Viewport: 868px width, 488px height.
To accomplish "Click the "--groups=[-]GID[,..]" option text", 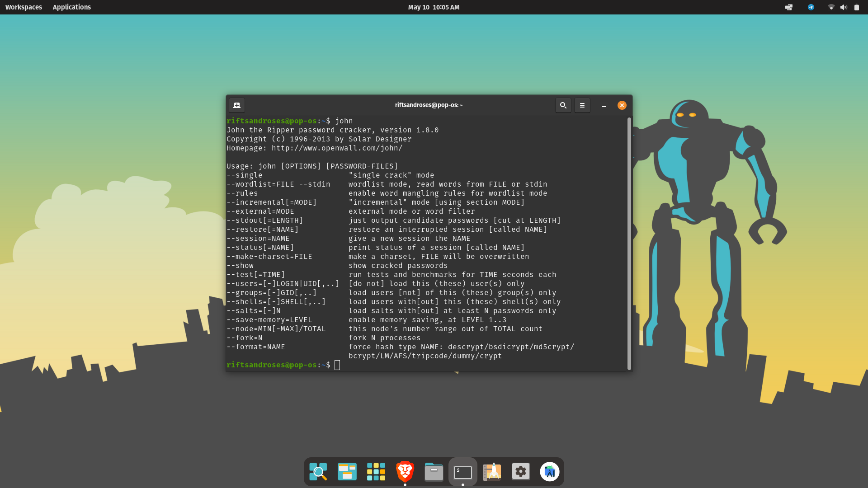I will (x=272, y=293).
